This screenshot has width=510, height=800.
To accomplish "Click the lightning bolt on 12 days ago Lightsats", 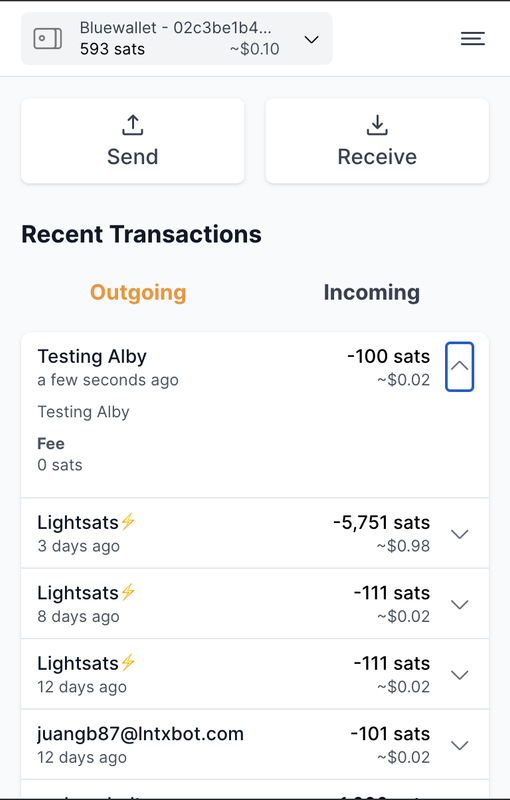I will click(x=128, y=662).
